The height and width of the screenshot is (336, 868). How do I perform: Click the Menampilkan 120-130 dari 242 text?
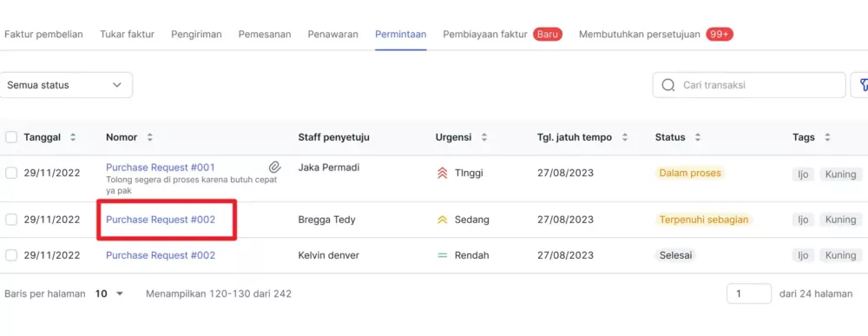(219, 294)
